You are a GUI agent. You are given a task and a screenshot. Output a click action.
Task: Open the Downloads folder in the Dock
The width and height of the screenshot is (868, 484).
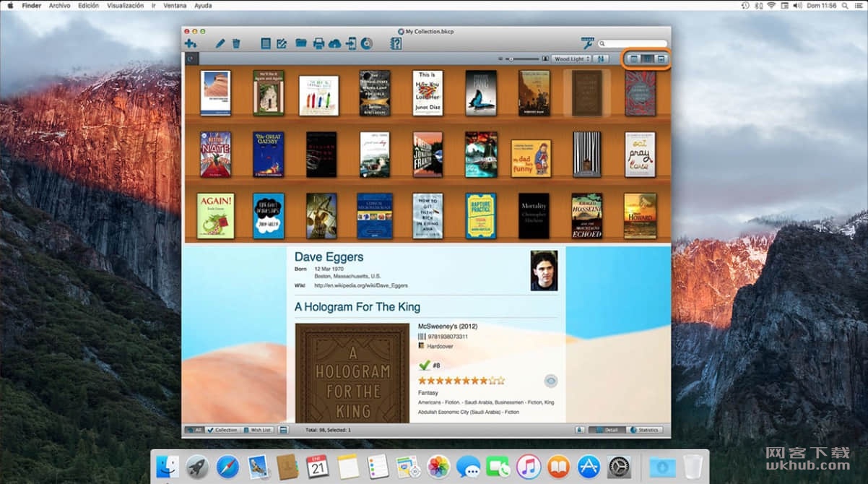[x=661, y=466]
